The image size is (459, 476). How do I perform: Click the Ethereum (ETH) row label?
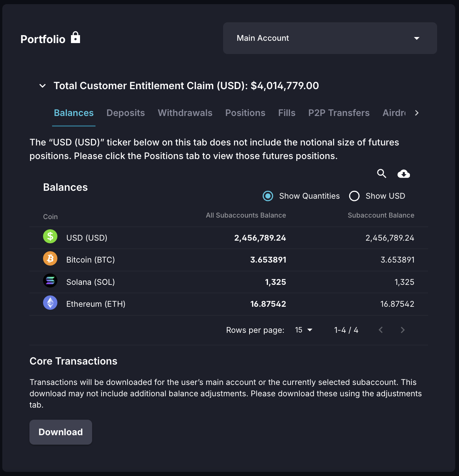[96, 304]
